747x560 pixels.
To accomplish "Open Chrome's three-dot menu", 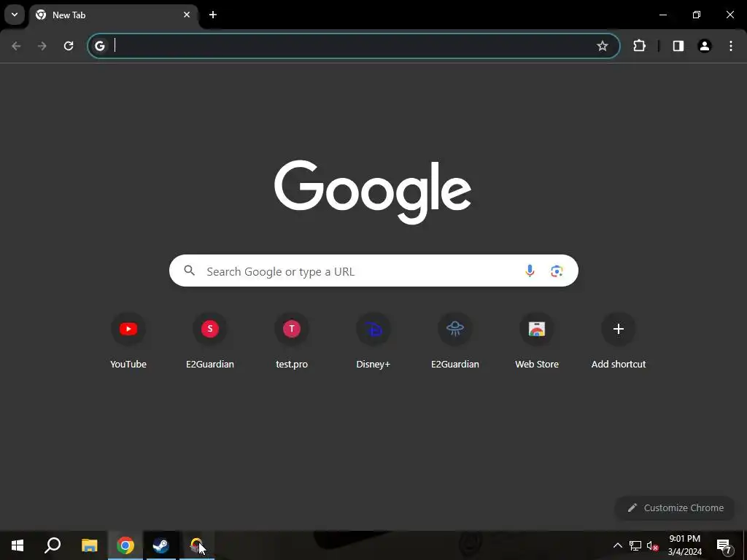I will click(x=731, y=46).
